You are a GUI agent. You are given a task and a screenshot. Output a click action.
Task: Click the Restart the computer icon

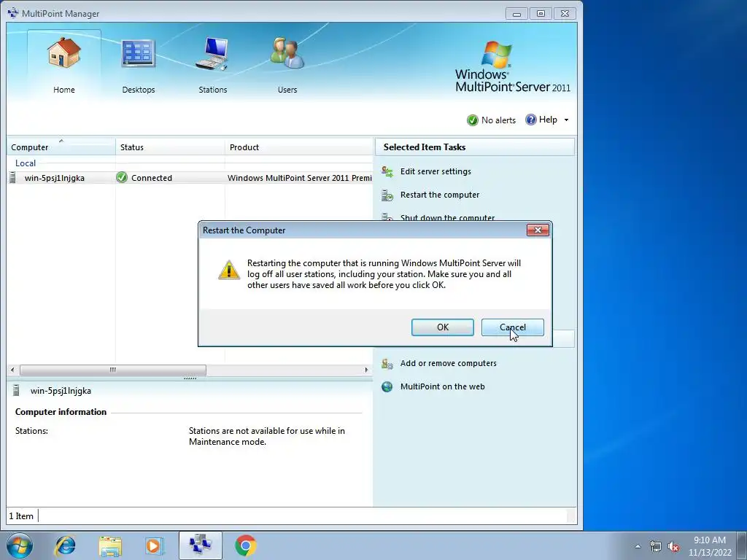(387, 195)
